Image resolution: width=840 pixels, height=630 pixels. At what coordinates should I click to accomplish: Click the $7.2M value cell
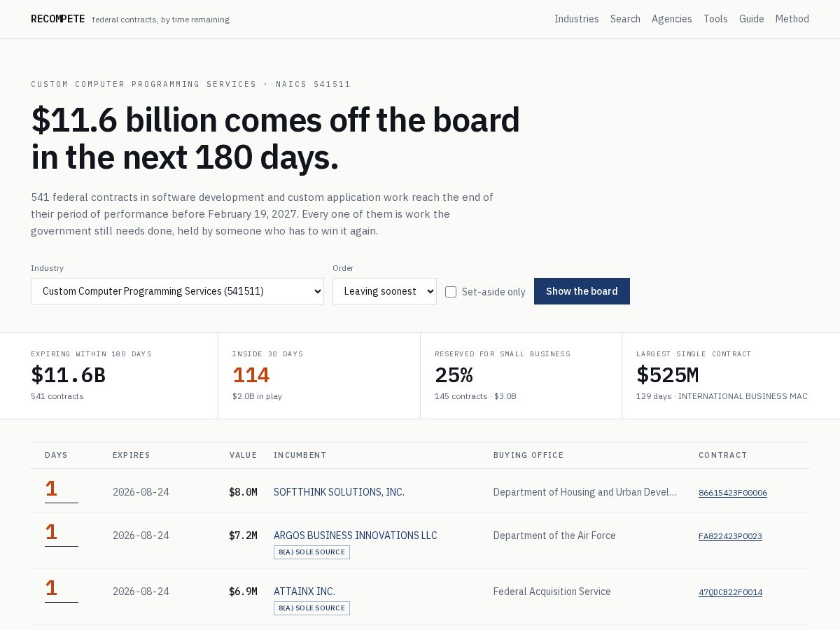click(243, 535)
